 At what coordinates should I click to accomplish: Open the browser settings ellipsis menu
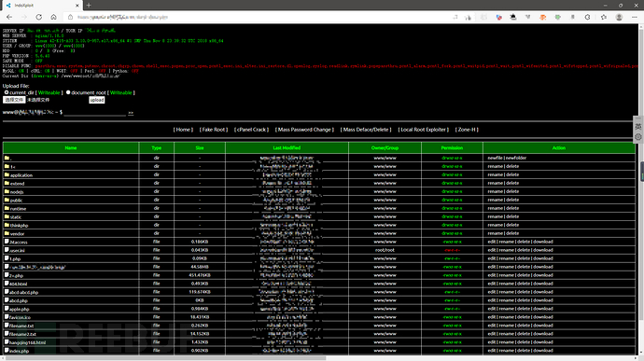tap(635, 17)
